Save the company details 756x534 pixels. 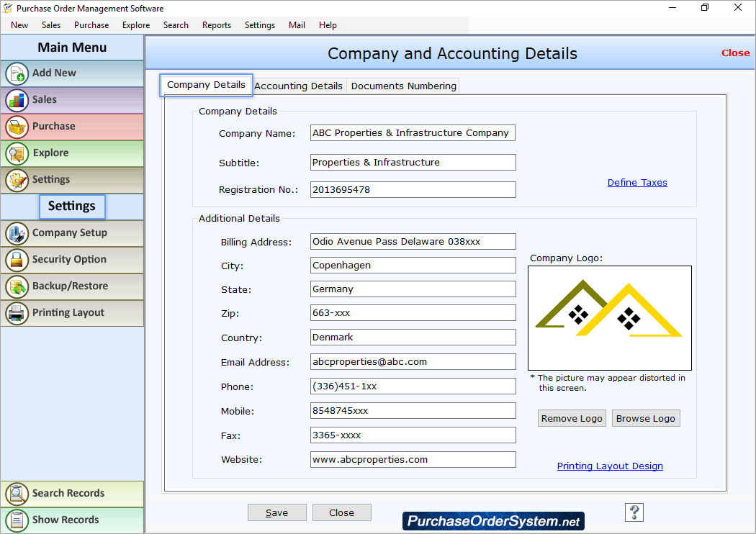(x=276, y=512)
